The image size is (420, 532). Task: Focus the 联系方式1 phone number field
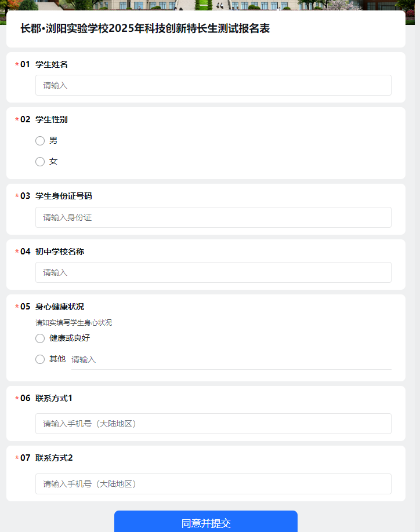coord(213,424)
